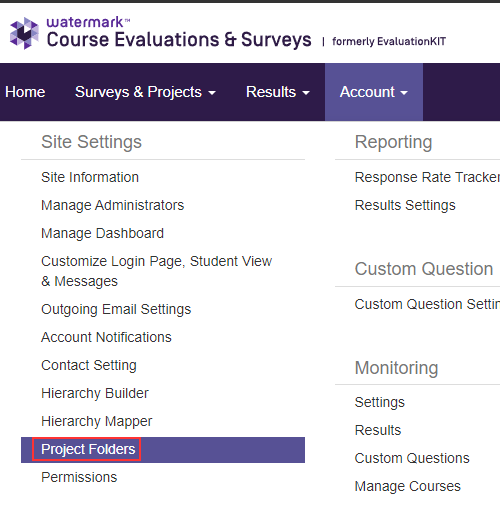
Task: Select Custom Questions under Monitoring
Action: click(x=412, y=458)
